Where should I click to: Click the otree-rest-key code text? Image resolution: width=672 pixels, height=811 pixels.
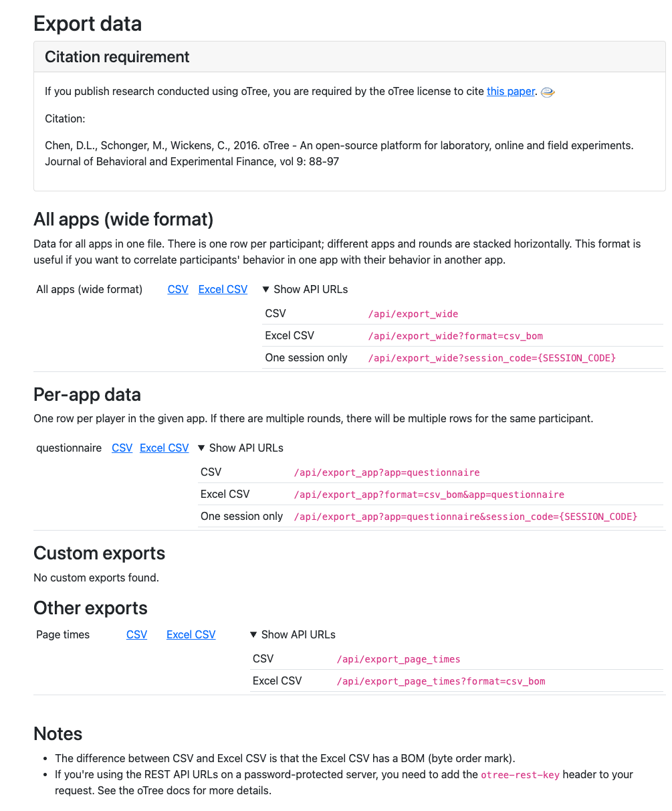coord(520,775)
